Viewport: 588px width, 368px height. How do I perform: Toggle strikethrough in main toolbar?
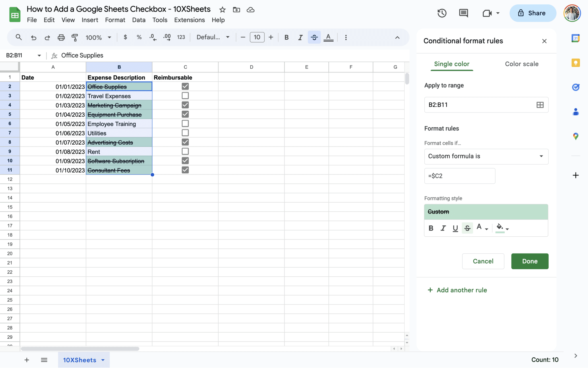click(x=314, y=37)
